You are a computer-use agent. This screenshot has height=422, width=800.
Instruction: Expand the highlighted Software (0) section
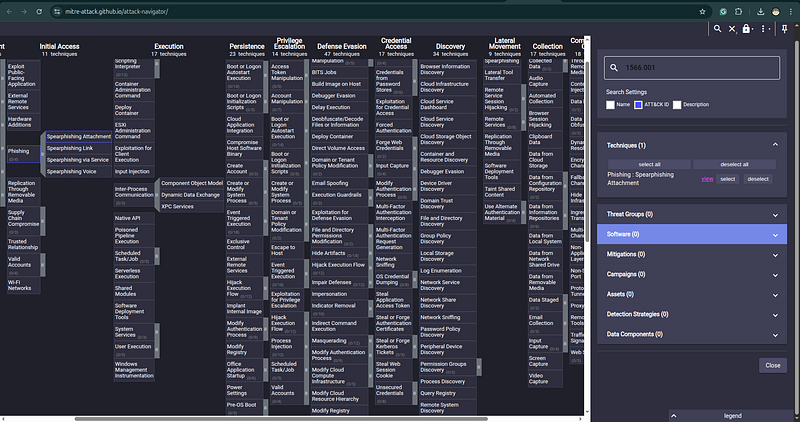coord(692,234)
